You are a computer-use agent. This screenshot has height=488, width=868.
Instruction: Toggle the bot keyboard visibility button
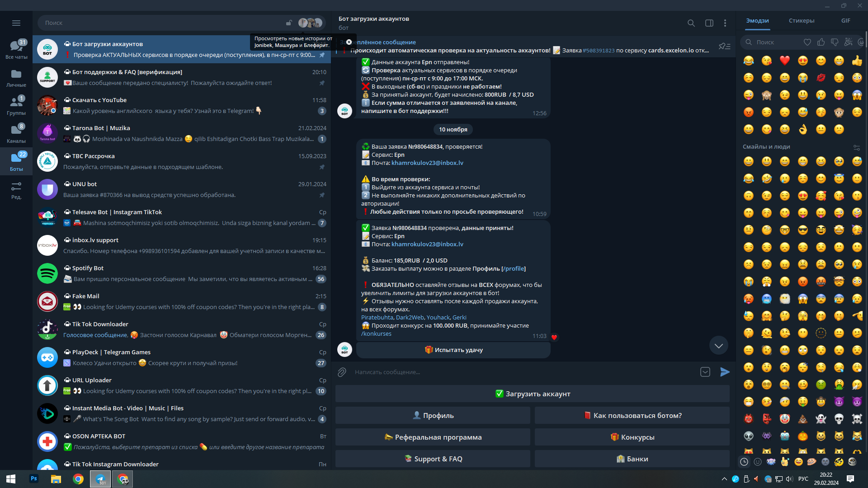(x=705, y=372)
